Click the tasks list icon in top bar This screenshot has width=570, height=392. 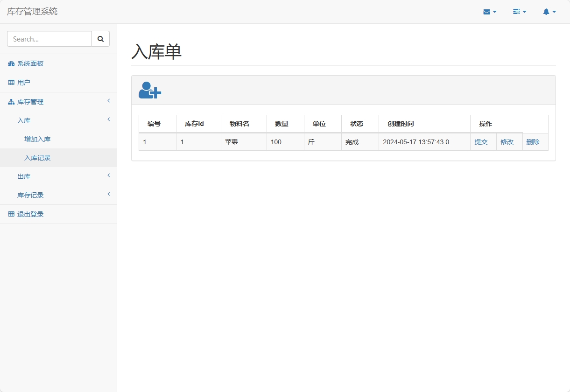coord(517,11)
